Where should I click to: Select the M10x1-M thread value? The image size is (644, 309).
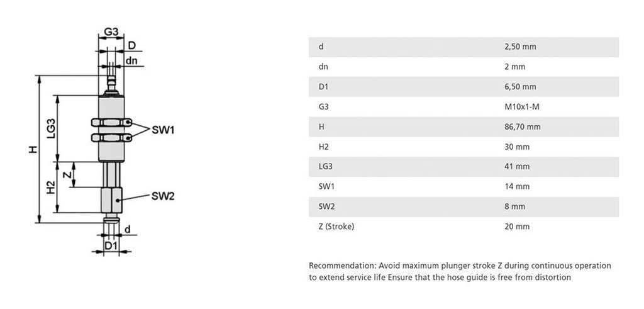522,106
